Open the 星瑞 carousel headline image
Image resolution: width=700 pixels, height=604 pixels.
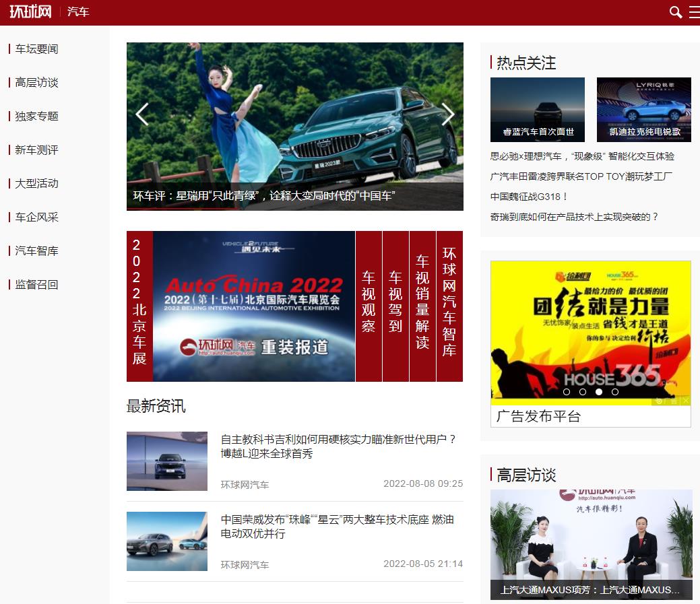pyautogui.click(x=295, y=126)
